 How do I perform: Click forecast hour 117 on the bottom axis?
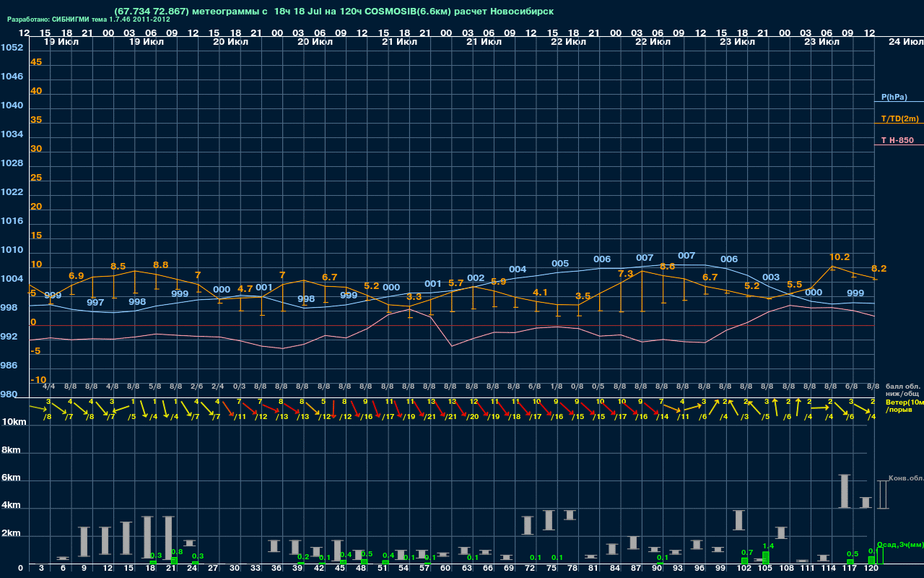(850, 569)
